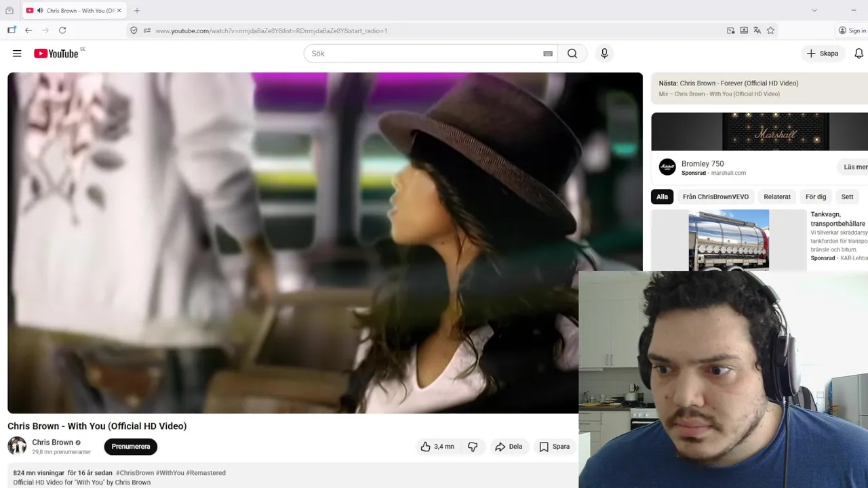Select the För dig chip
The width and height of the screenshot is (868, 488).
(x=816, y=197)
